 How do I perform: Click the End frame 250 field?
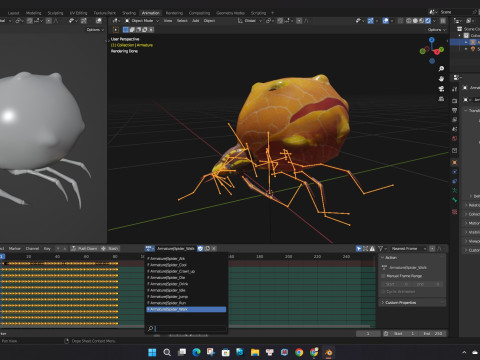tap(433, 333)
